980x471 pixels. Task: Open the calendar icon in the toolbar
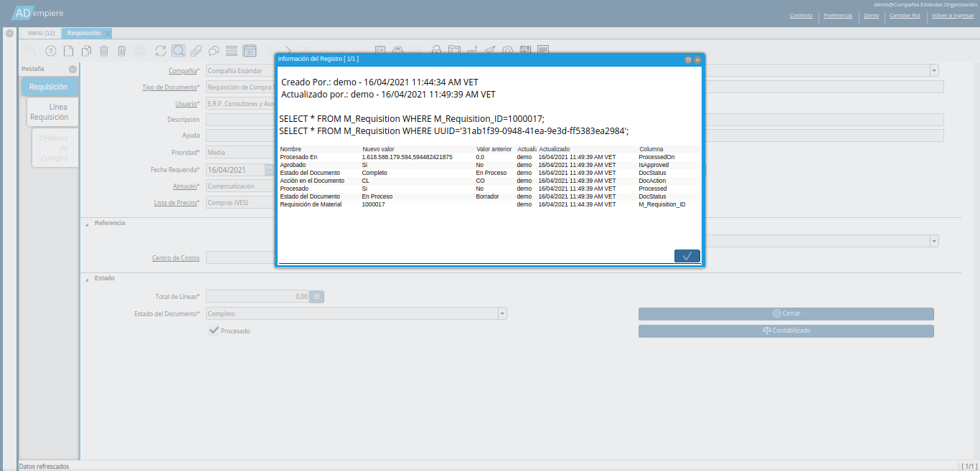(x=250, y=51)
